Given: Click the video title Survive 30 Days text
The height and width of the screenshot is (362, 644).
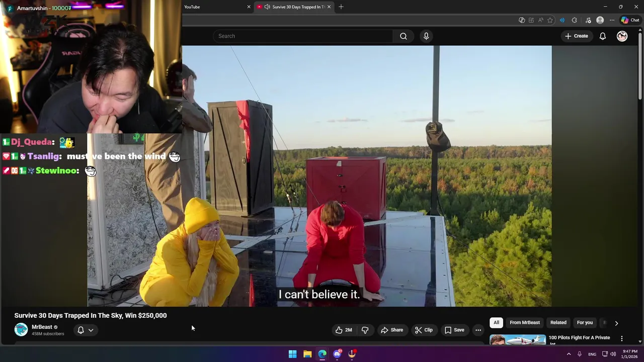Looking at the screenshot, I should [91, 315].
